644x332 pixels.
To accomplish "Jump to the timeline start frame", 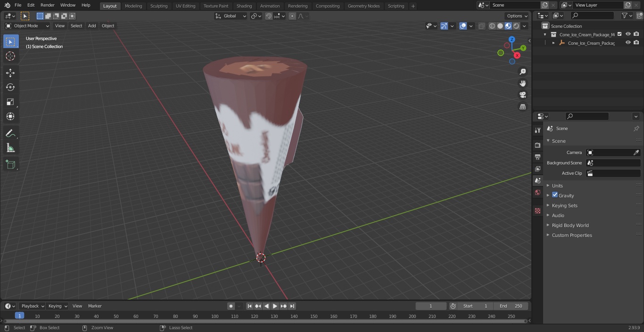I will [250, 306].
